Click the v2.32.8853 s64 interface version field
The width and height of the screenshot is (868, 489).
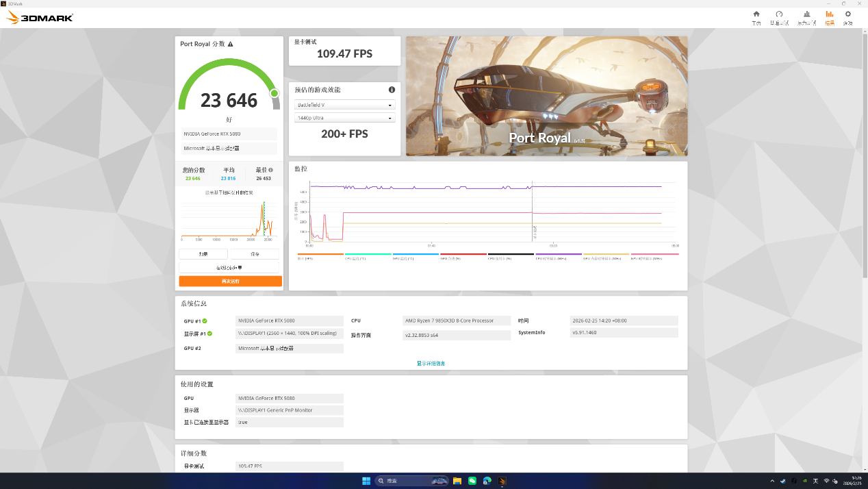457,336
